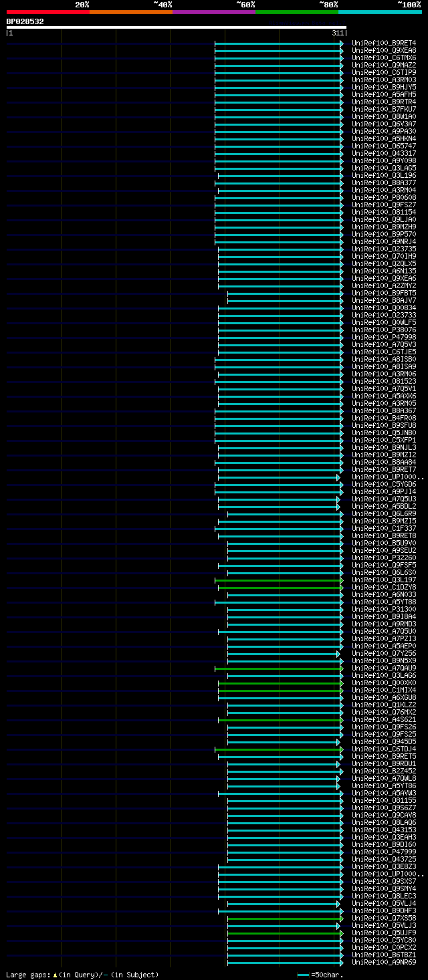Click the green alignment bar for UniRef100_Q5UJF9
The image size is (428, 980).
tap(285, 933)
